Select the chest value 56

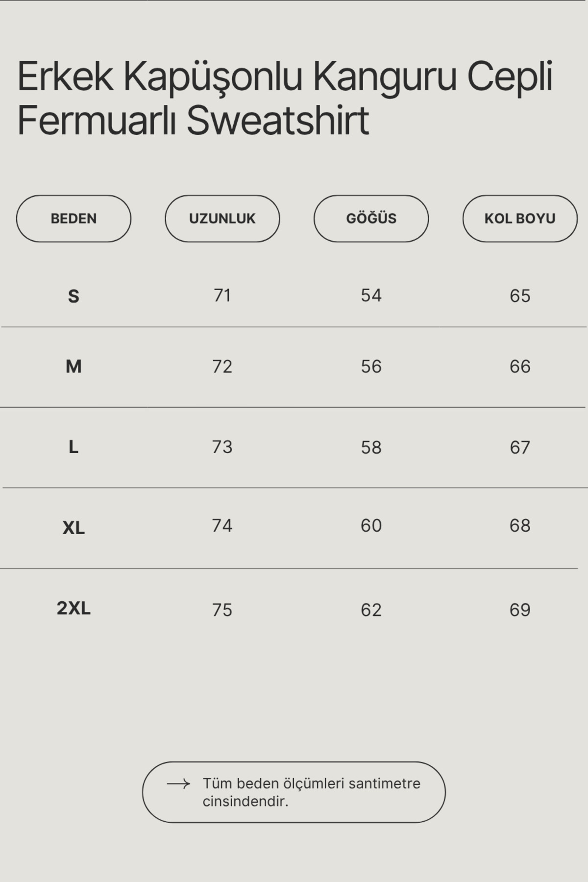[x=371, y=367]
